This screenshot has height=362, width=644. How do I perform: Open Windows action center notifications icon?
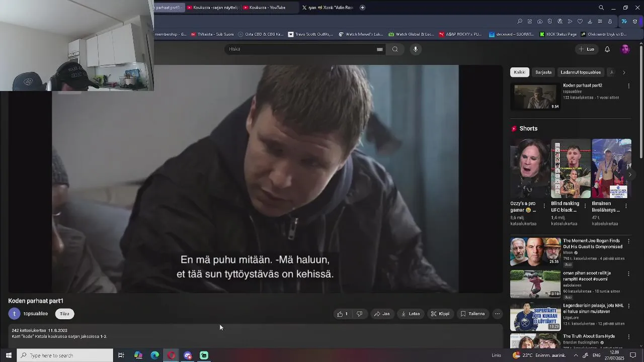(x=633, y=355)
